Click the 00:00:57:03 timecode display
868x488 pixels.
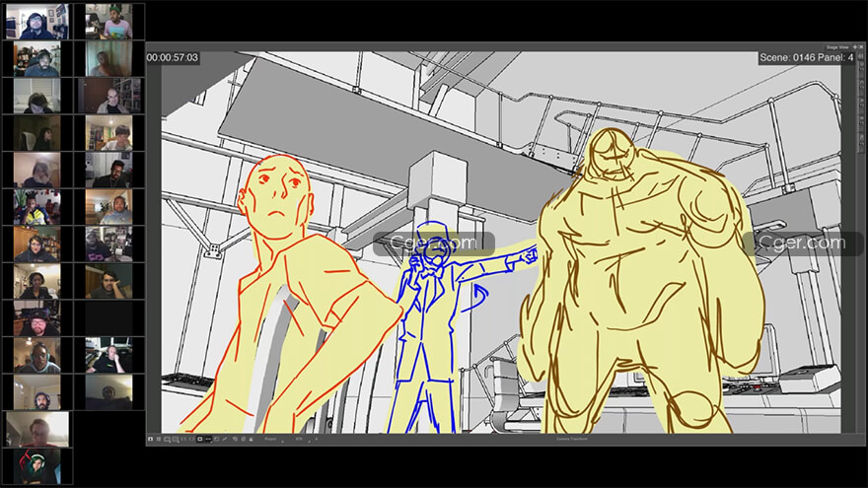(x=173, y=57)
